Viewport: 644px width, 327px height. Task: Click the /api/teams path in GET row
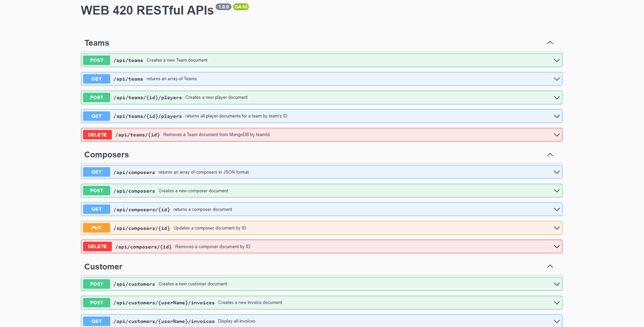[x=128, y=79]
